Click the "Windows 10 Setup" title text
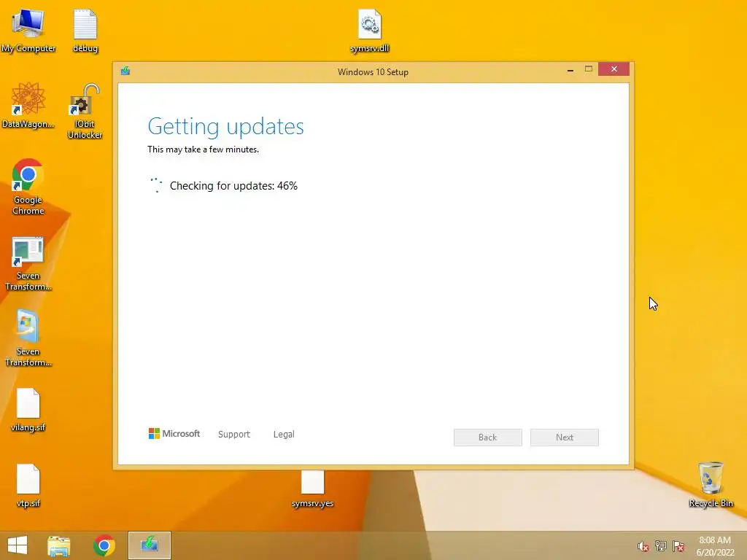The image size is (747, 560). 373,72
